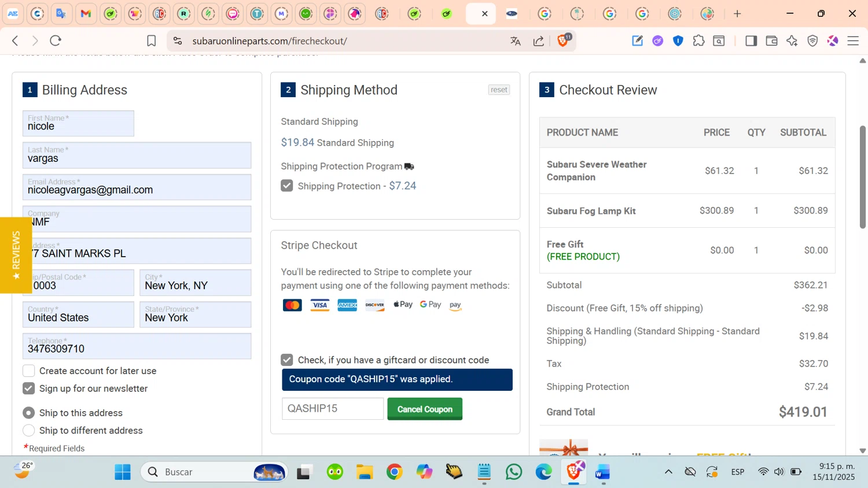
Task: Select Ship to different address
Action: 29,430
